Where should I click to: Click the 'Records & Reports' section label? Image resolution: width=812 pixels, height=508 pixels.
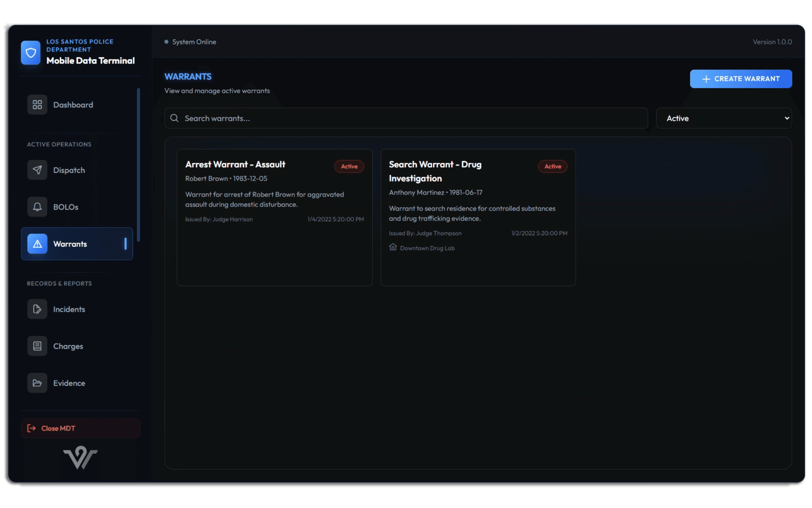click(x=59, y=283)
